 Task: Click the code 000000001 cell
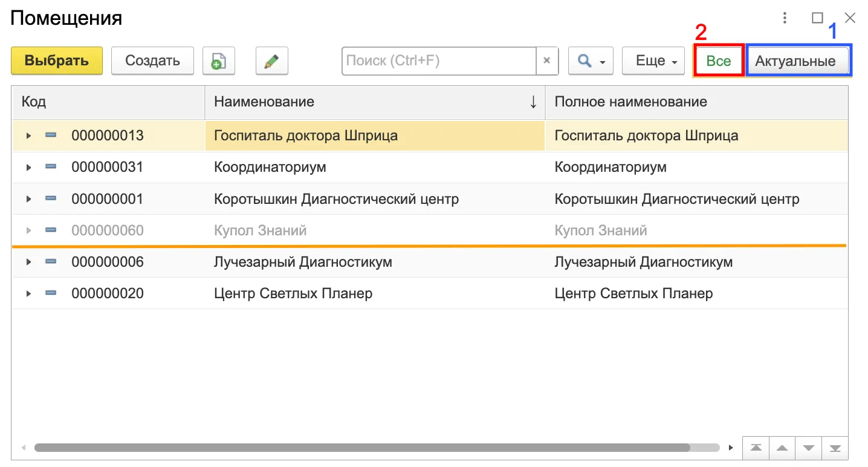pos(108,199)
